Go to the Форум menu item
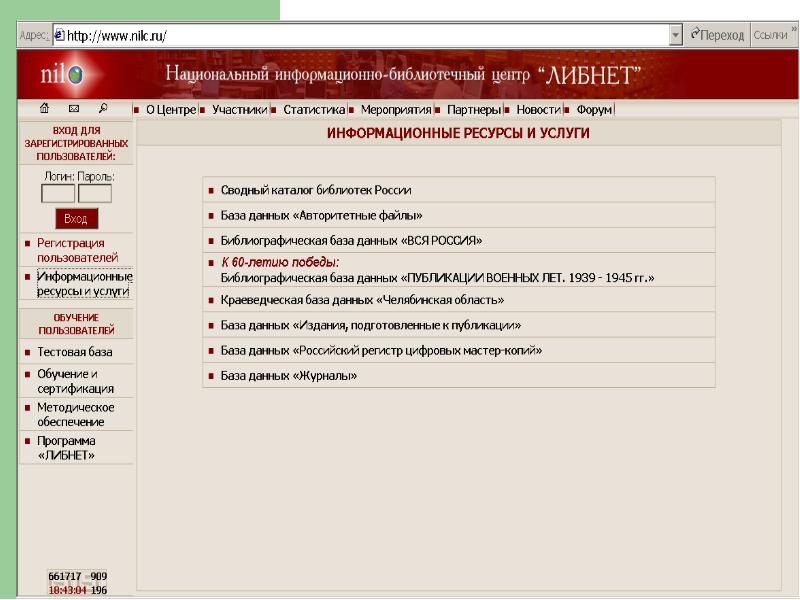 [x=594, y=109]
